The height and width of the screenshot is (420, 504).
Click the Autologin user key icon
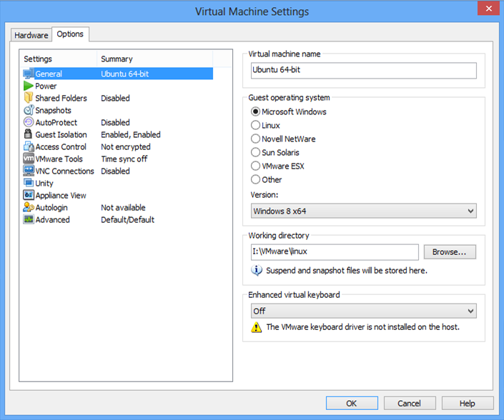(x=29, y=207)
